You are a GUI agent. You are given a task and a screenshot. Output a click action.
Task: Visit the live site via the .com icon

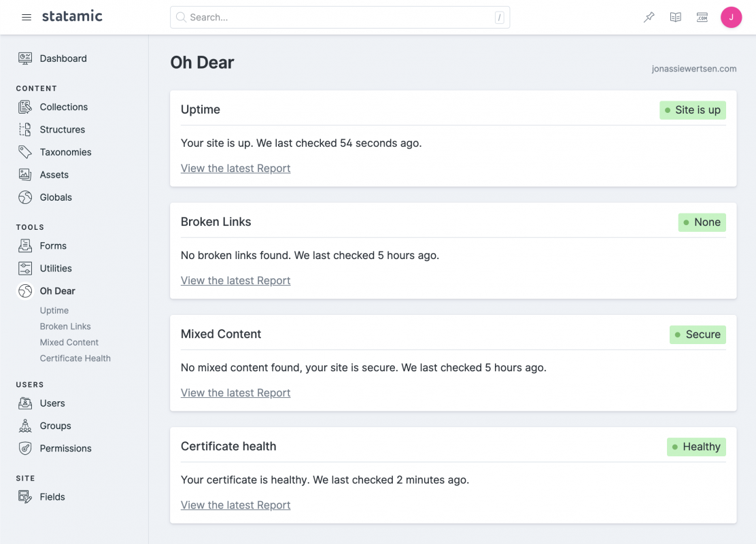click(702, 17)
